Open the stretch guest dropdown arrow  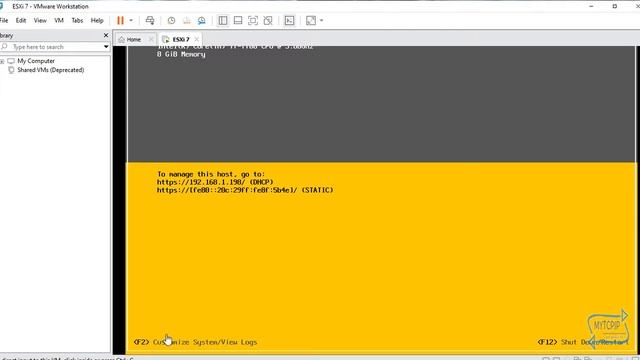click(322, 20)
